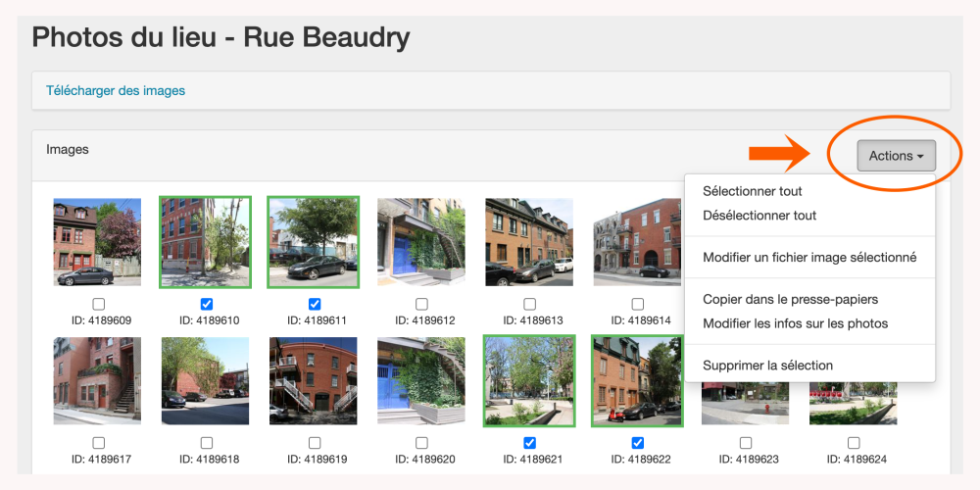
Task: Choose Sélectionner tout from menu
Action: coord(753,191)
